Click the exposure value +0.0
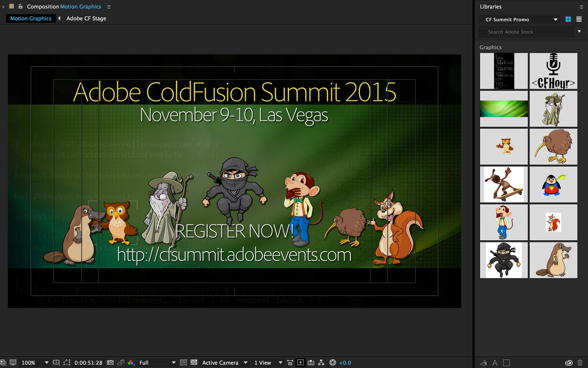The height and width of the screenshot is (368, 588). click(345, 362)
